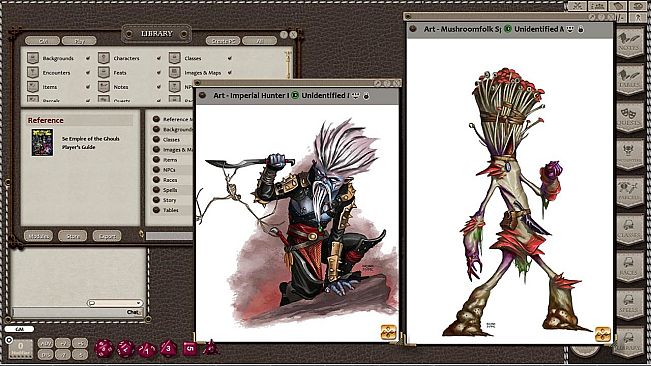
Task: Select NPCs in the module reference list
Action: pyautogui.click(x=169, y=170)
